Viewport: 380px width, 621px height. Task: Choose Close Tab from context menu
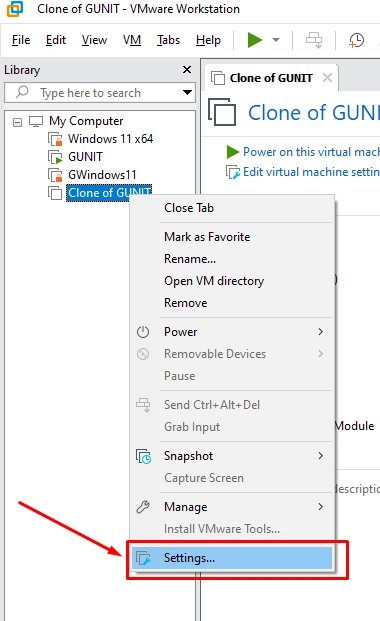point(233,208)
